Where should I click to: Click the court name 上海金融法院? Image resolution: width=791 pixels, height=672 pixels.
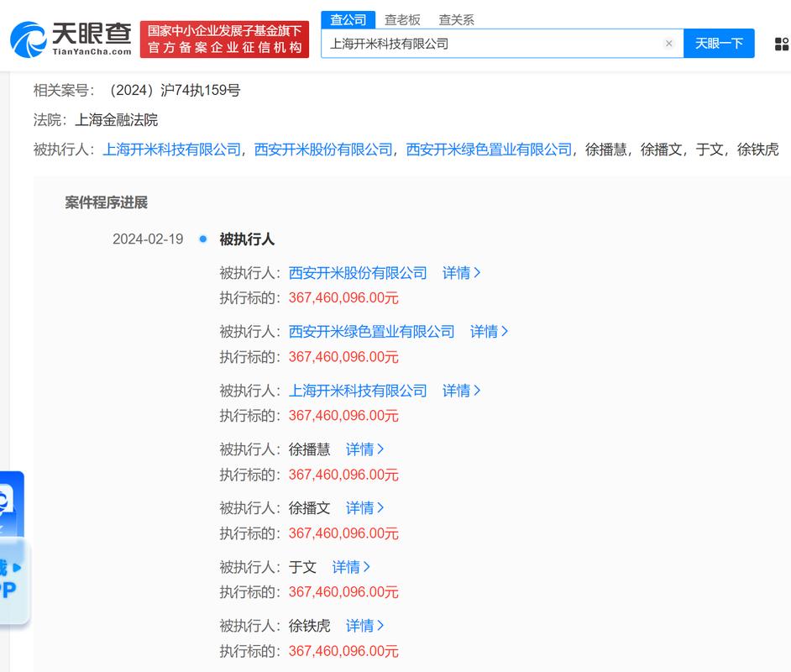(116, 119)
